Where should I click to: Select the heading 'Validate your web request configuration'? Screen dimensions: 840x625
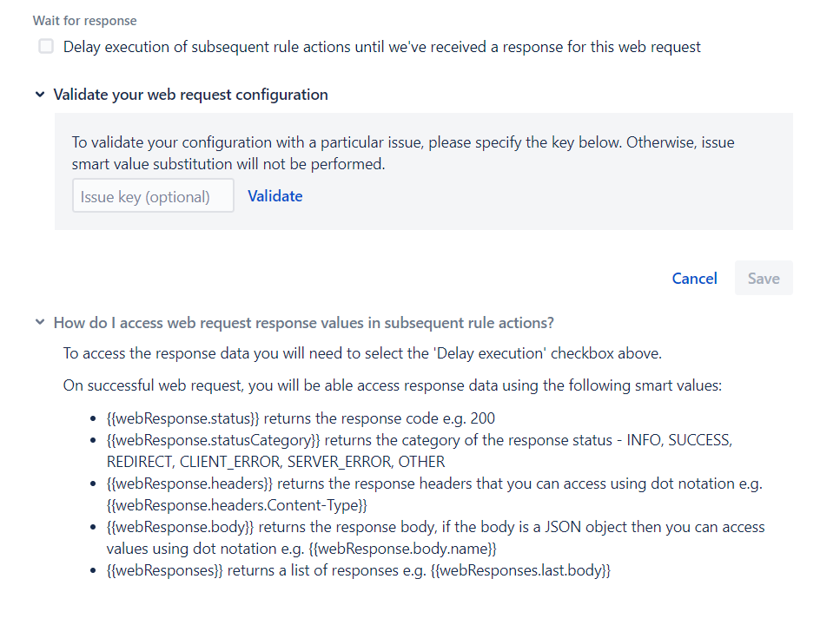190,94
